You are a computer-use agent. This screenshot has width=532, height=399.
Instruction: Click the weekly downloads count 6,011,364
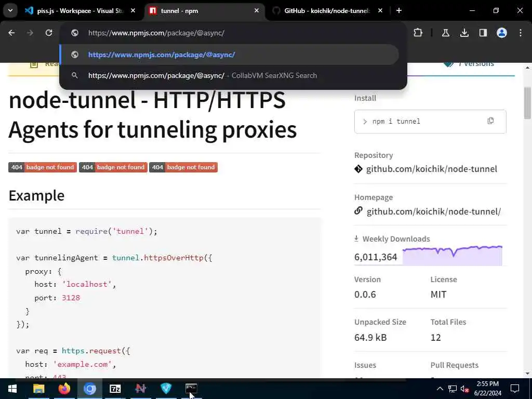tap(376, 257)
